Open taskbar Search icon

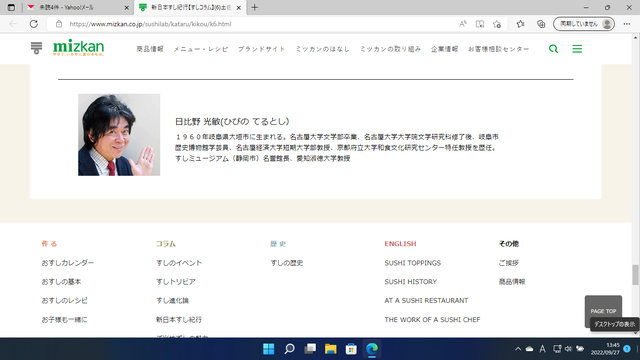(x=289, y=349)
